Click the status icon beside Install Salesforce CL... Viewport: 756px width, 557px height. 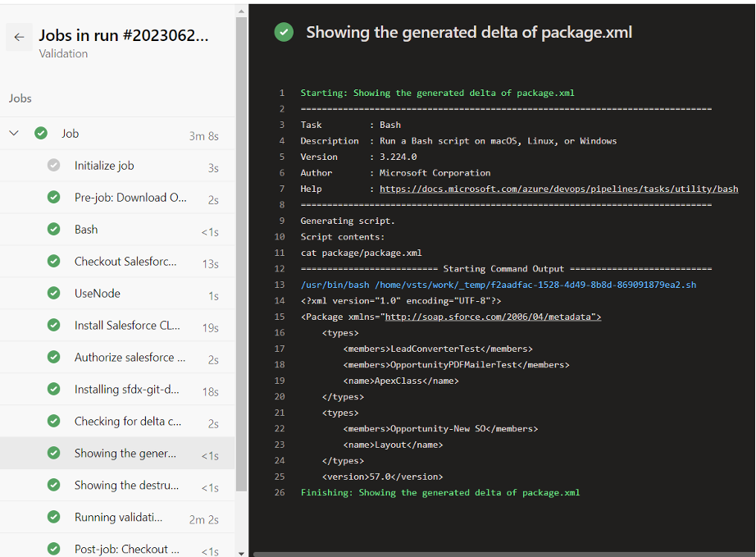pyautogui.click(x=53, y=325)
